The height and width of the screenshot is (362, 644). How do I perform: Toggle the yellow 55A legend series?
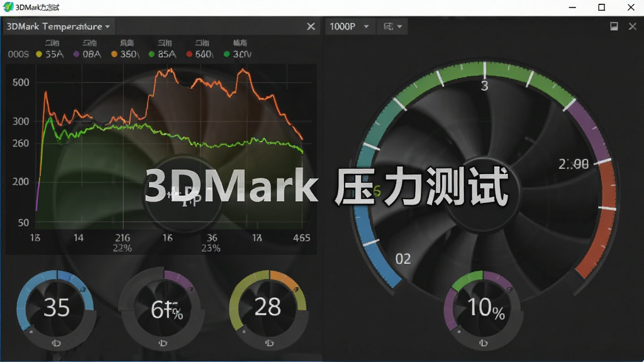(x=50, y=54)
